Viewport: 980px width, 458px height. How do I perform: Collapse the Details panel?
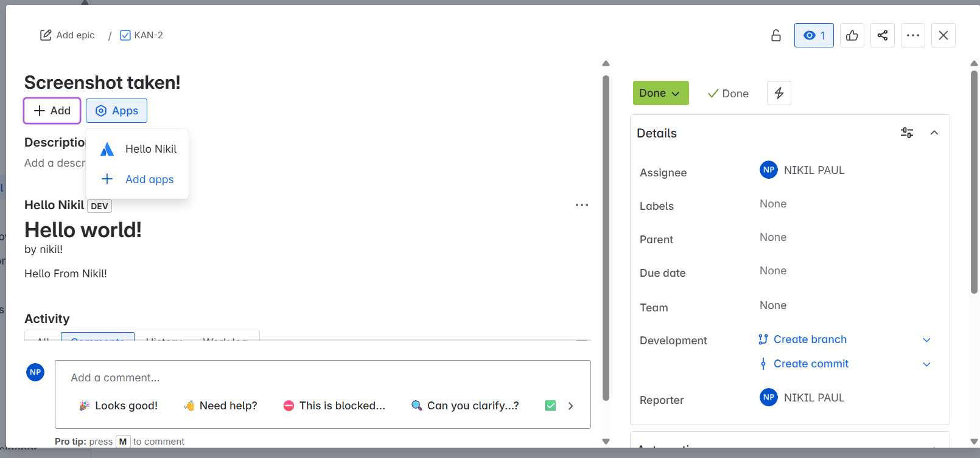[x=934, y=132]
